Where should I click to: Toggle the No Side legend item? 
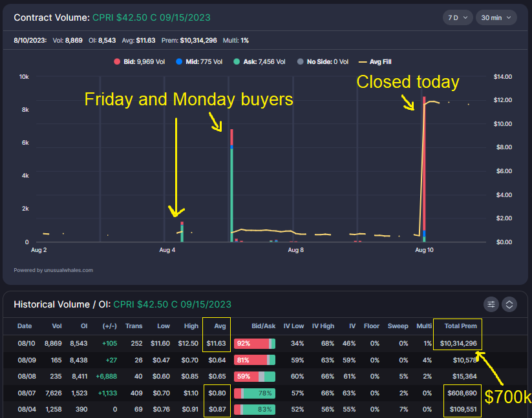pos(323,62)
